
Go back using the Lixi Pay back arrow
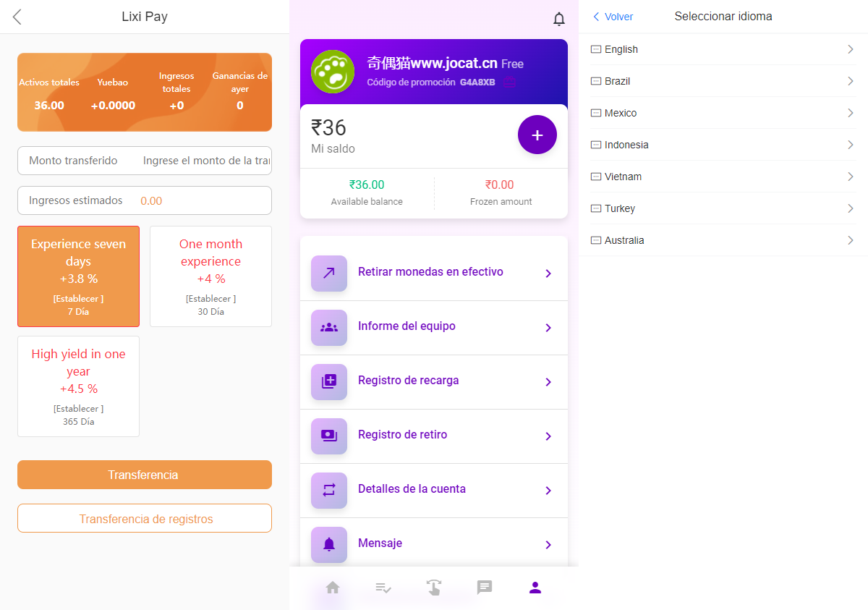17,17
